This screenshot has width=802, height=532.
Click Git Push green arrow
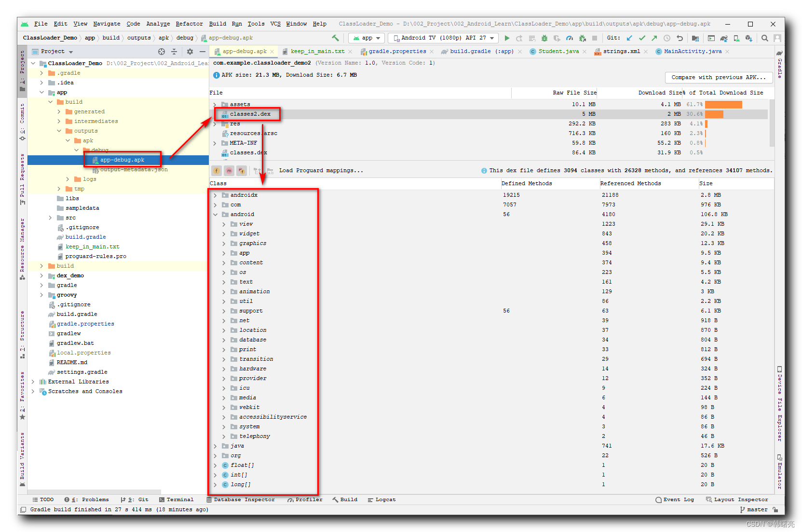[x=654, y=38]
